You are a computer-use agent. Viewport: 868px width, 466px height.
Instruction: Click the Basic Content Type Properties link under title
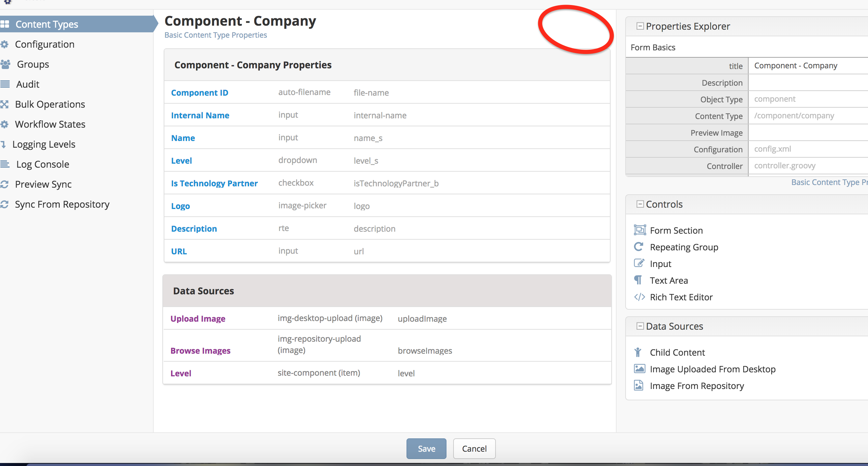point(216,35)
